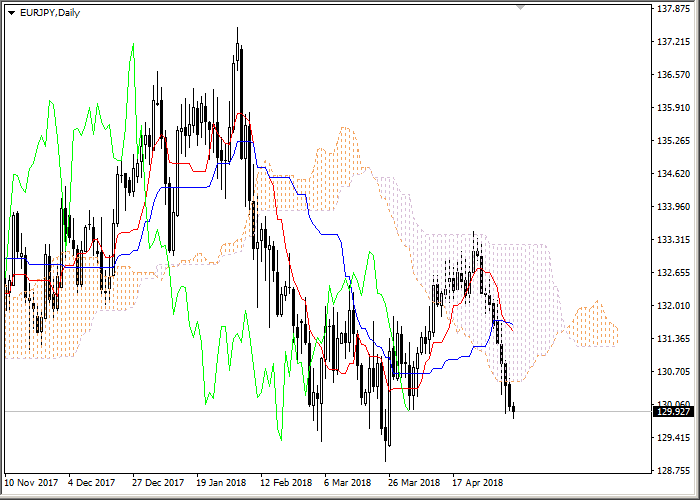Click the current price label 129.927

pyautogui.click(x=673, y=411)
